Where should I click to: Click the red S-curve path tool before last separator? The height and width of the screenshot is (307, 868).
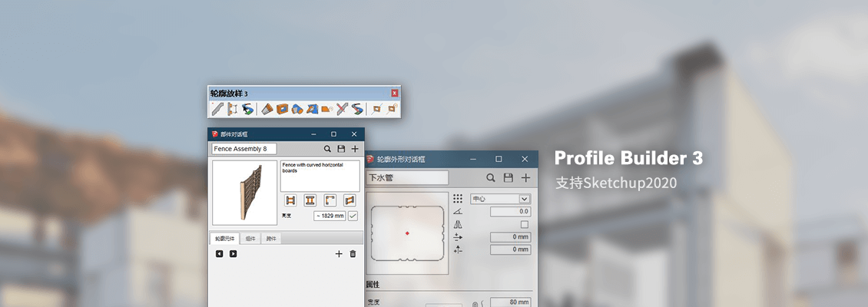pos(357,109)
